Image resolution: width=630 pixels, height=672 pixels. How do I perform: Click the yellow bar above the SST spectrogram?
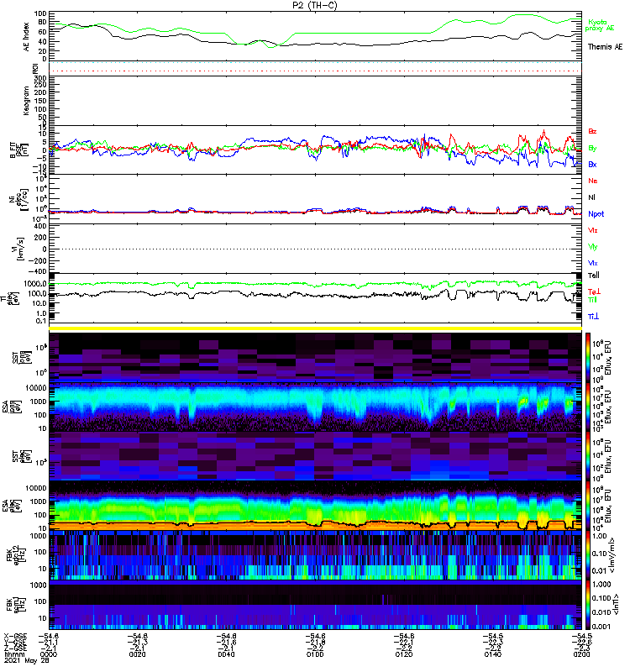click(x=316, y=328)
